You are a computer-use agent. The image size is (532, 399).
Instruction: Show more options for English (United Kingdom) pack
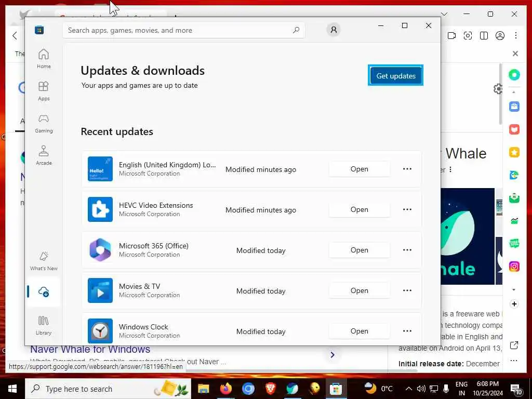pyautogui.click(x=407, y=169)
